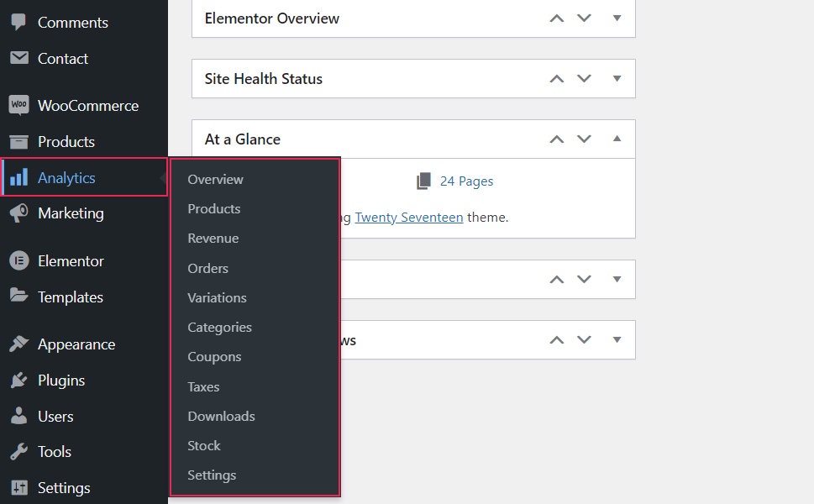The width and height of the screenshot is (814, 504).
Task: Move Elementor Overview panel down
Action: (x=585, y=18)
